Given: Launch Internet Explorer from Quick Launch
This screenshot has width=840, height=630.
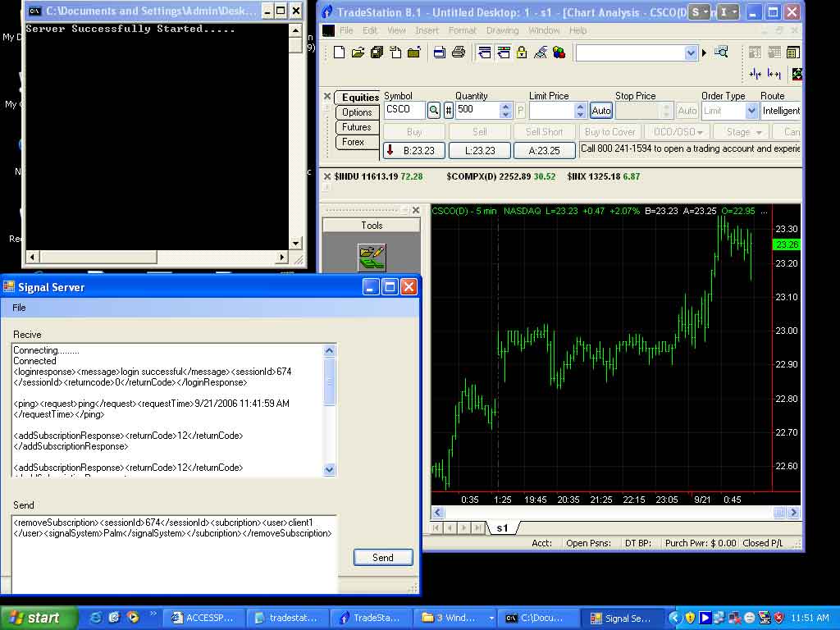Looking at the screenshot, I should point(96,618).
